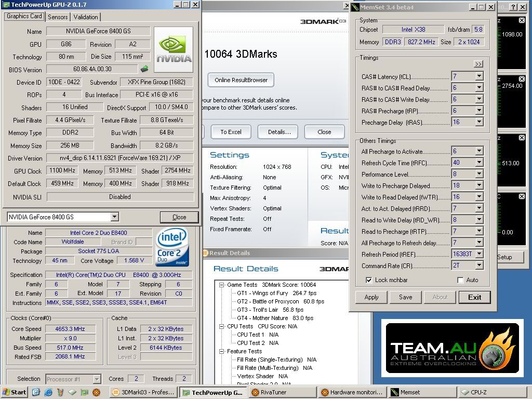Open the Act. to Act. Delayed (tRRD) dropdown

[x=479, y=208]
